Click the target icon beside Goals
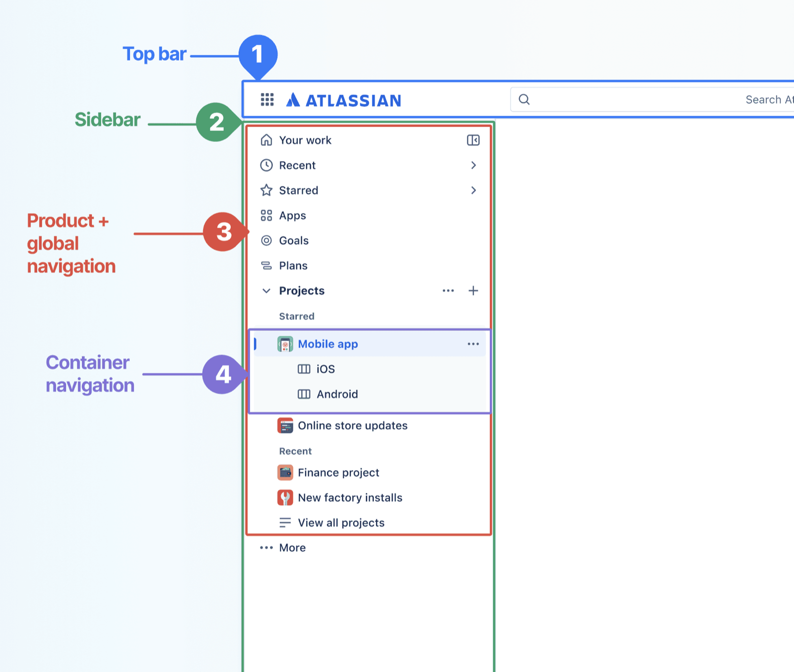Screen dimensions: 794x672 pos(266,241)
